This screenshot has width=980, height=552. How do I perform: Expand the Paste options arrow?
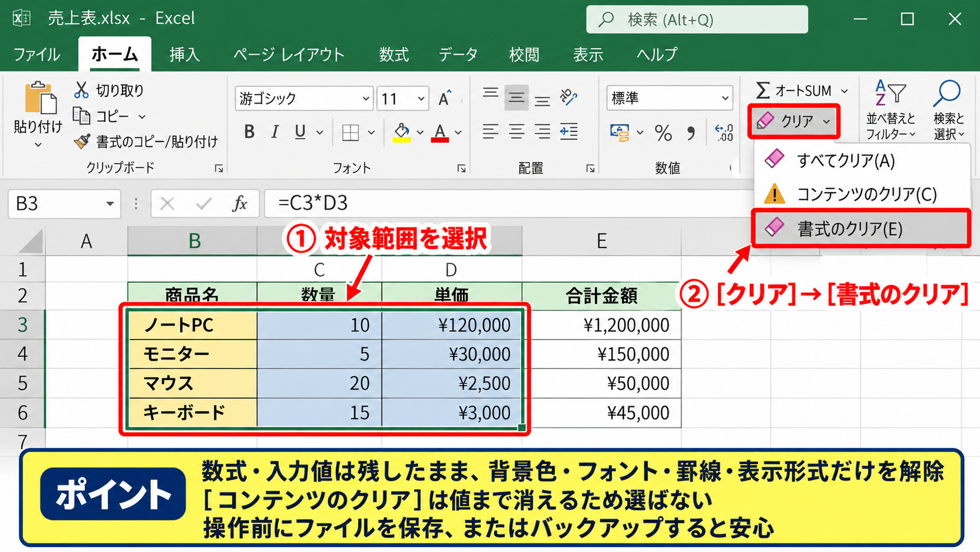[38, 144]
